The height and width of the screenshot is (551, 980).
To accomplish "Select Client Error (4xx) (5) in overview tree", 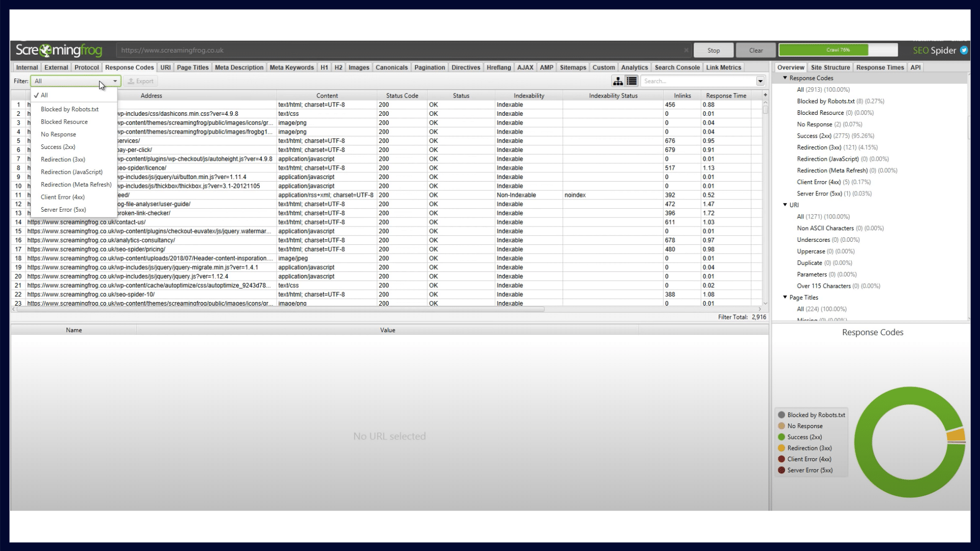I will click(x=834, y=182).
